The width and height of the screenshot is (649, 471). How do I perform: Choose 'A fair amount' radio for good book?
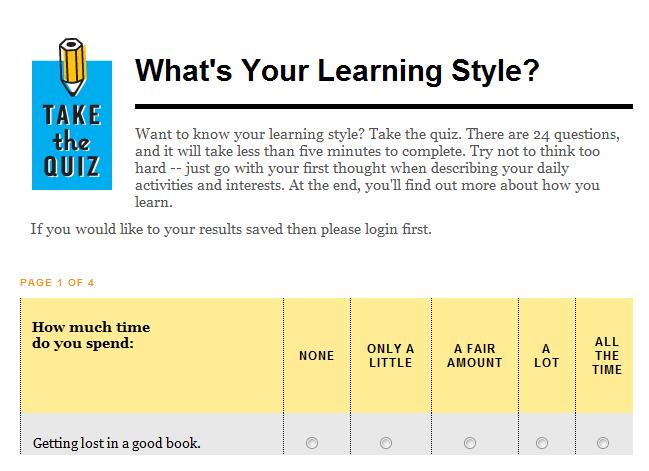tap(470, 443)
